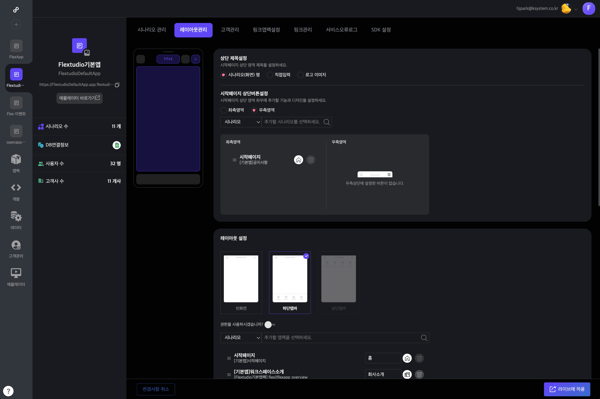Open the FlexApp item in the left sidebar
The height and width of the screenshot is (399, 600).
(16, 49)
